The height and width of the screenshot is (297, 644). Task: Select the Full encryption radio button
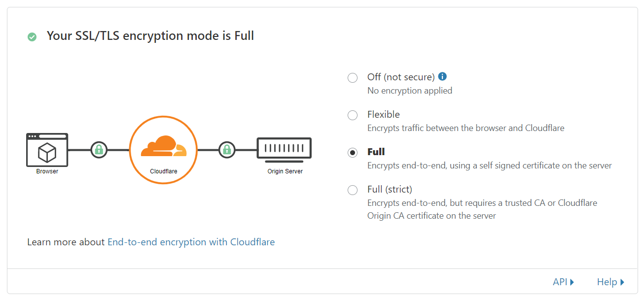[353, 153]
